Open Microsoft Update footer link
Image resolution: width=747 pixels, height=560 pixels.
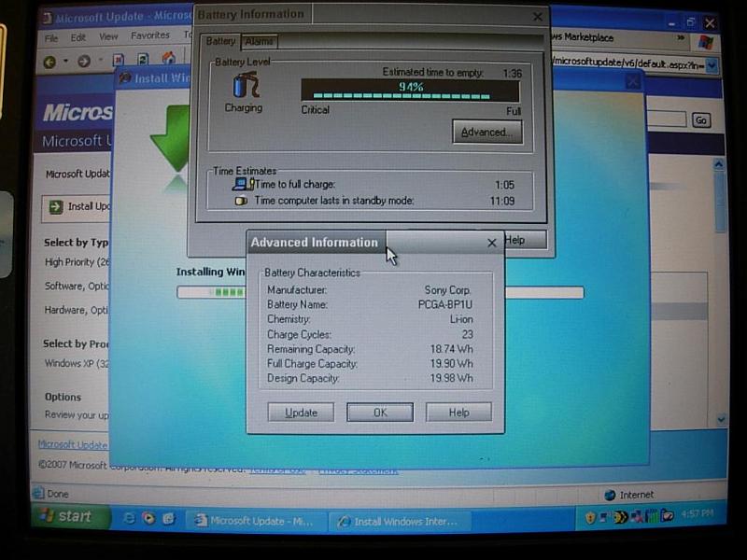(x=73, y=444)
